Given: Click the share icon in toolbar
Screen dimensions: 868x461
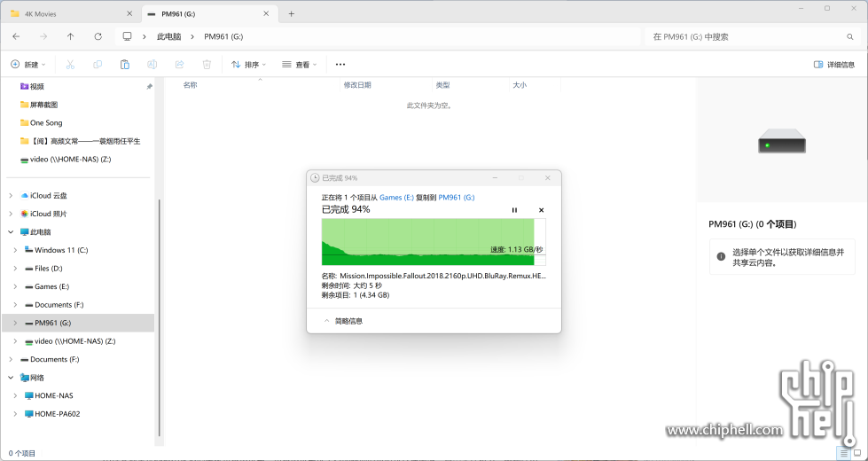Looking at the screenshot, I should pos(179,65).
